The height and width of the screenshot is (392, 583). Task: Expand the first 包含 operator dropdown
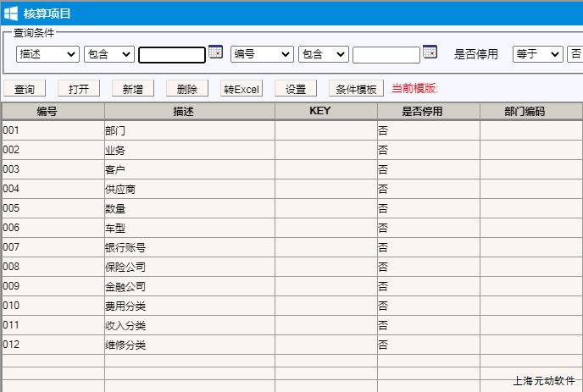click(109, 54)
